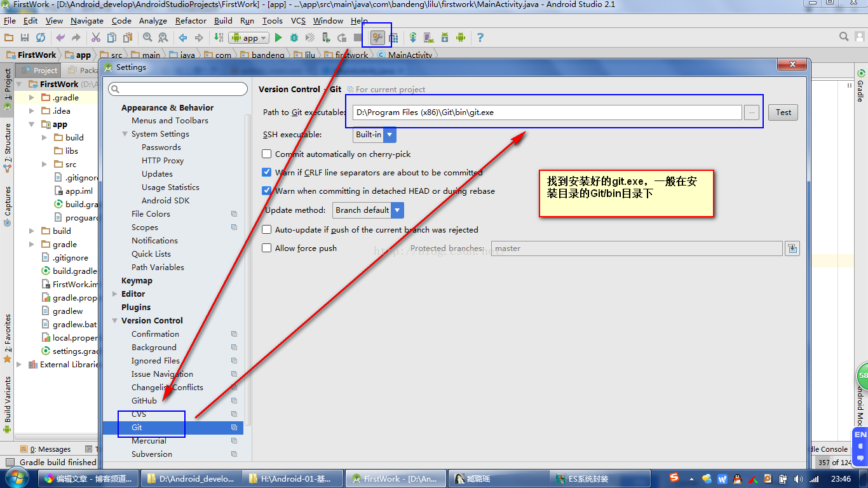Click the Forward navigation arrow
Image resolution: width=868 pixels, height=488 pixels.
click(198, 37)
